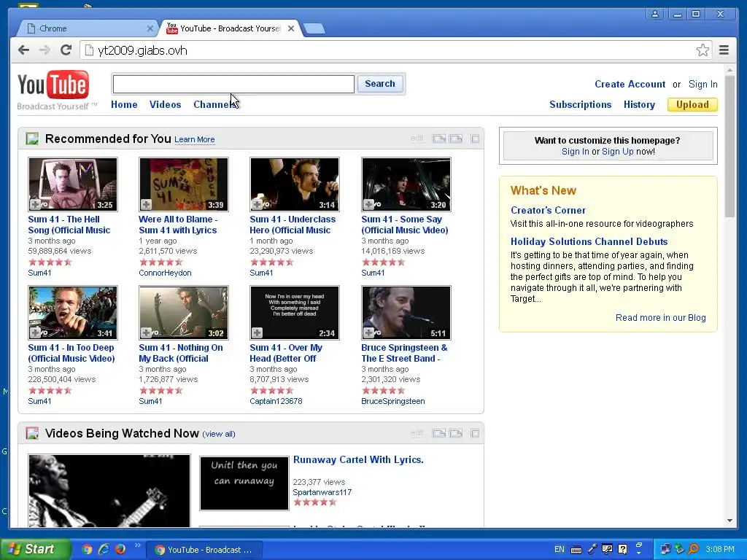Click the address bar showing yt2009.giabs.ovh

click(388, 50)
